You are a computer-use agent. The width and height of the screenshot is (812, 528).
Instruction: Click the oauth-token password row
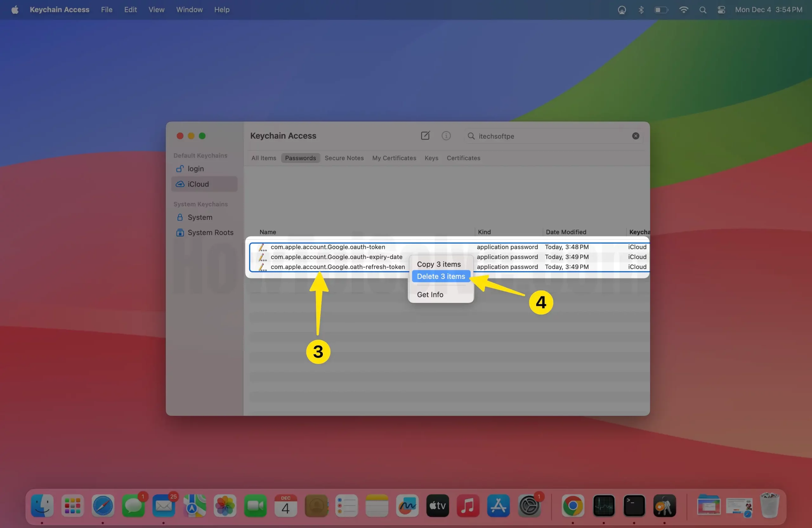(x=328, y=247)
